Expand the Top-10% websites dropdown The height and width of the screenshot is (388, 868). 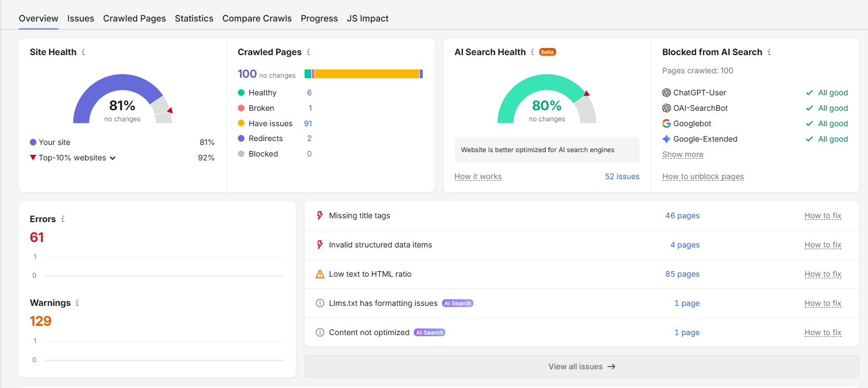tap(113, 158)
